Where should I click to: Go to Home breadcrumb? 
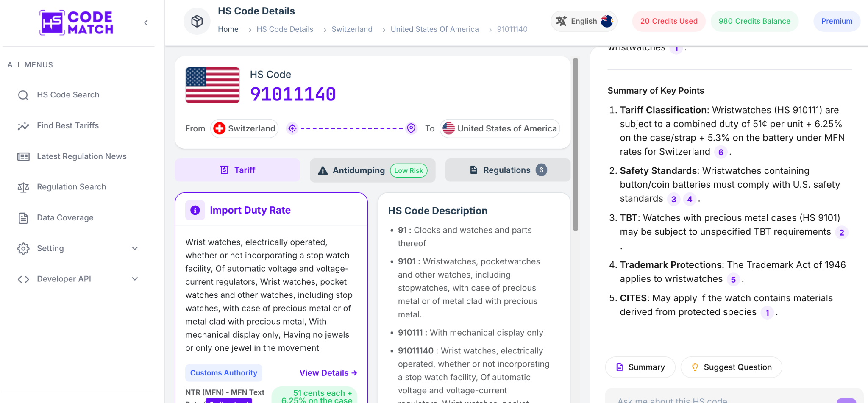(x=228, y=29)
